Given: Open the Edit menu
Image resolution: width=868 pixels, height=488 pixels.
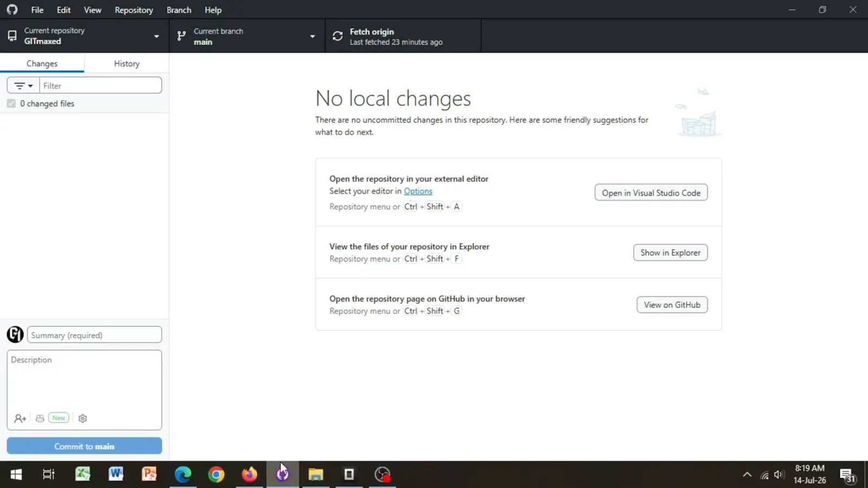Looking at the screenshot, I should point(63,10).
